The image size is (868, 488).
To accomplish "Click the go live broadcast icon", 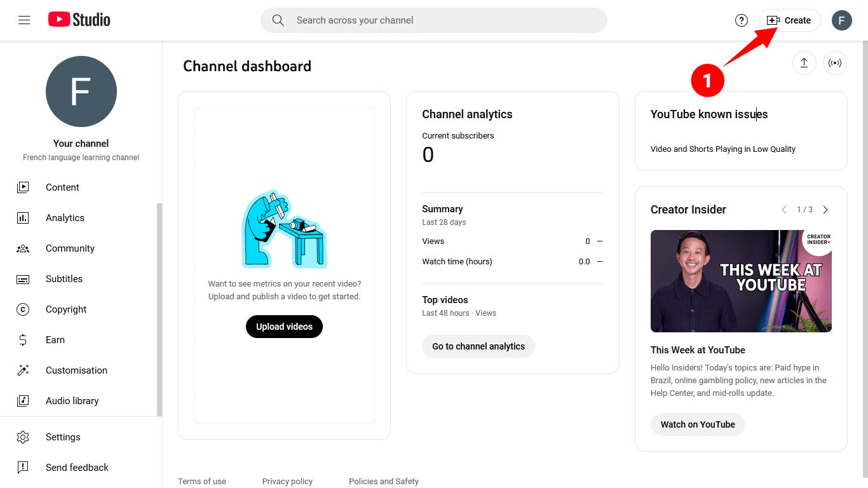I will pos(835,63).
